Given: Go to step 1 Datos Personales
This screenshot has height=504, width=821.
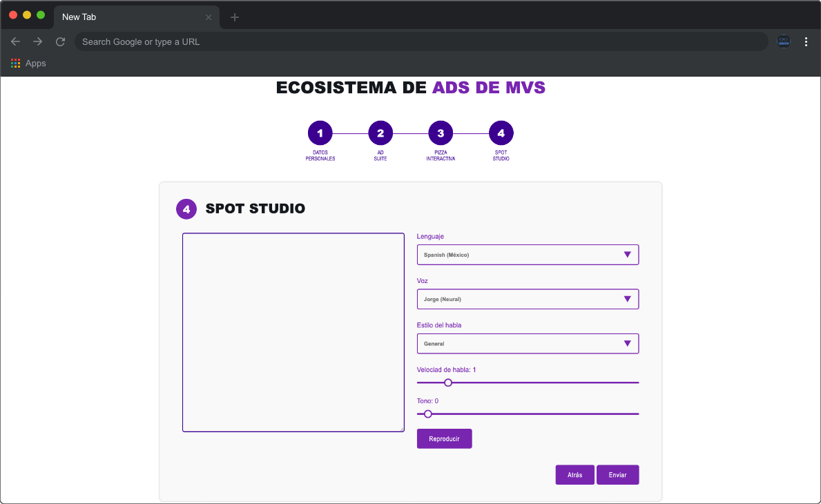Looking at the screenshot, I should coord(320,133).
